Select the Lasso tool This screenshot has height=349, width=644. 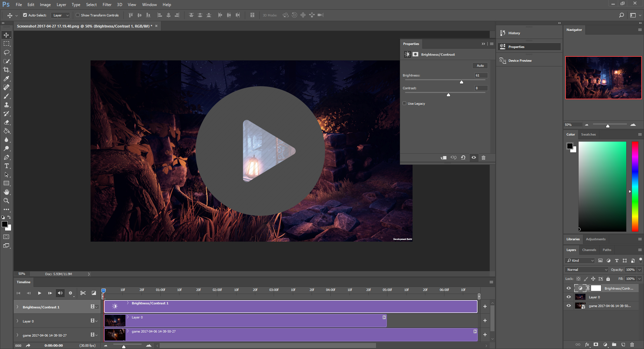click(6, 52)
